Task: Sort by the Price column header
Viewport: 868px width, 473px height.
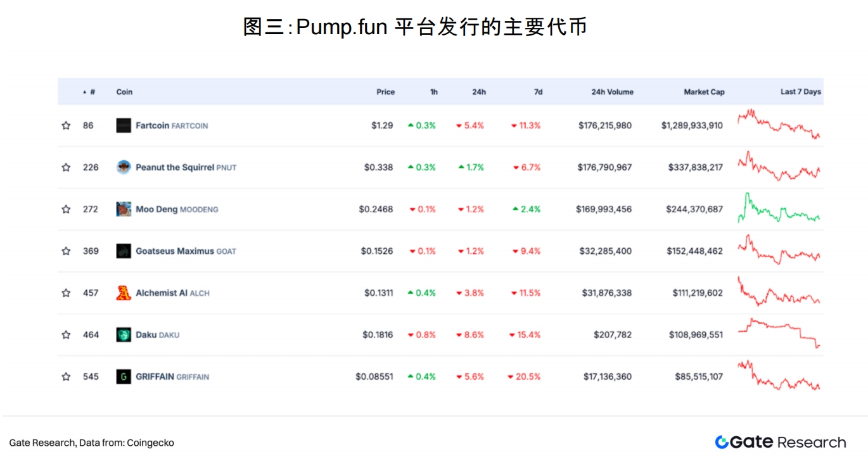Action: coord(385,92)
